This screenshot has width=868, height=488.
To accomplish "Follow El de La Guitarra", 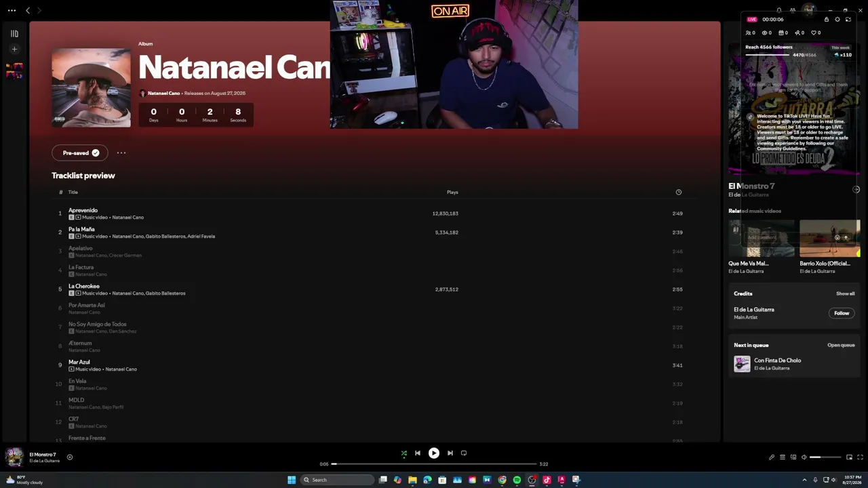I will [x=842, y=313].
